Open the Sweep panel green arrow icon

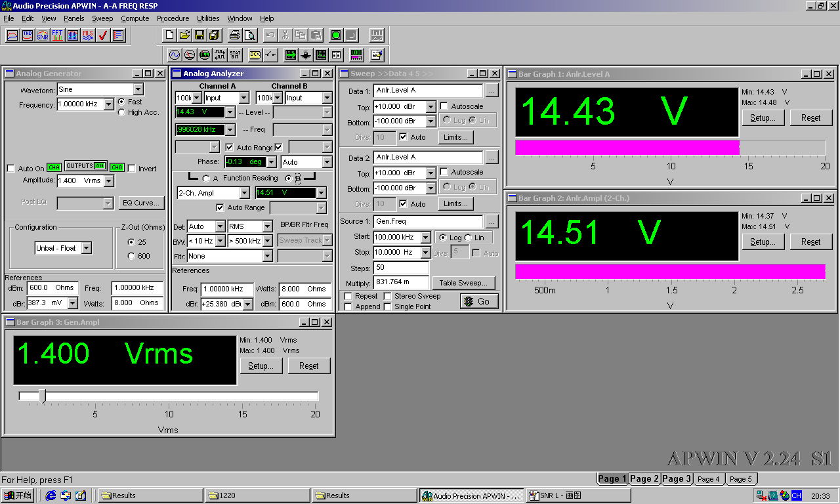pos(291,54)
